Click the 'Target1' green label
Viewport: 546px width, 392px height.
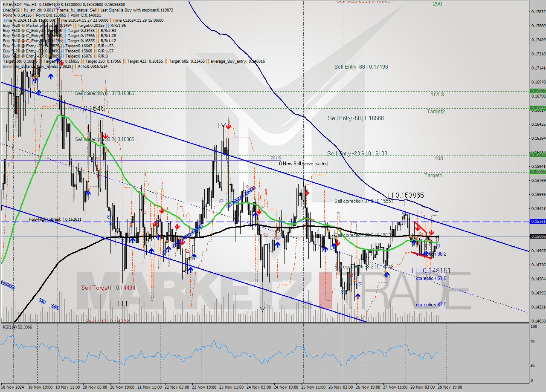[433, 176]
